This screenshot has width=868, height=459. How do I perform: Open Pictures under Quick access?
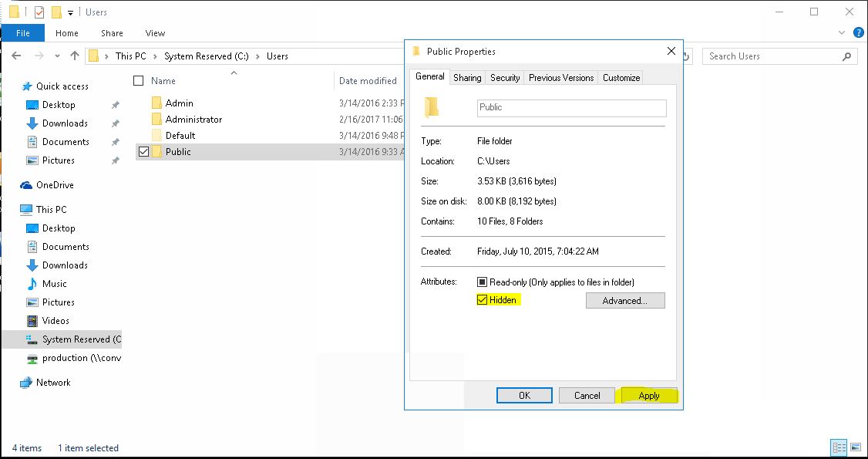pos(58,160)
